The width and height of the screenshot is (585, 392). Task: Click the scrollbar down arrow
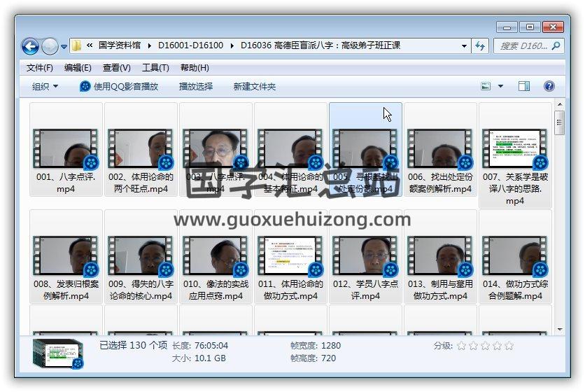559,329
